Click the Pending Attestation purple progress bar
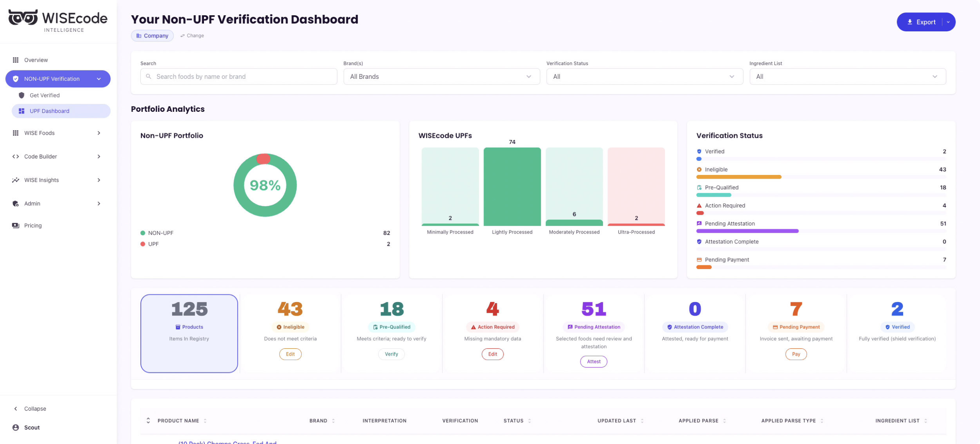This screenshot has height=444, width=980. coord(747,231)
